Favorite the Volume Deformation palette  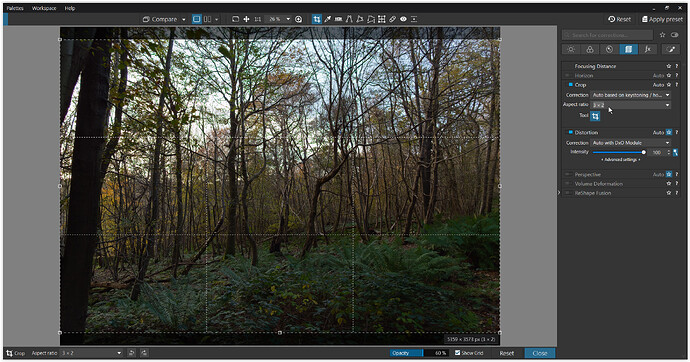668,183
